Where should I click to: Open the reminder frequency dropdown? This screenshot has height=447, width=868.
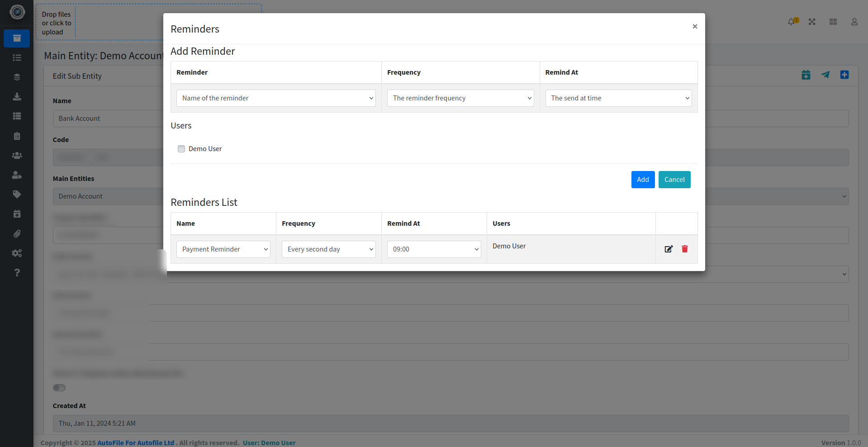[x=460, y=98]
